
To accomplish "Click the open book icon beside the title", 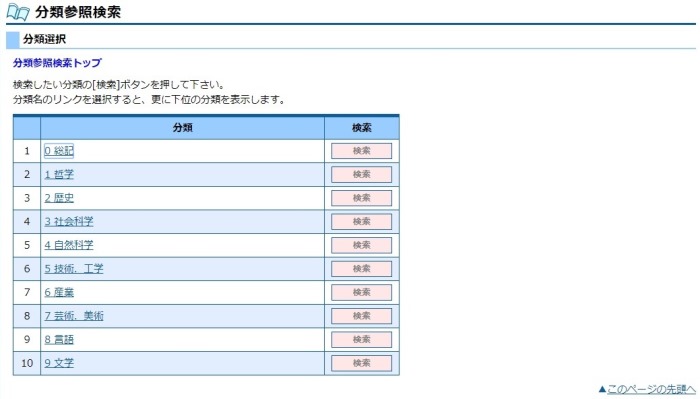I will (x=18, y=12).
